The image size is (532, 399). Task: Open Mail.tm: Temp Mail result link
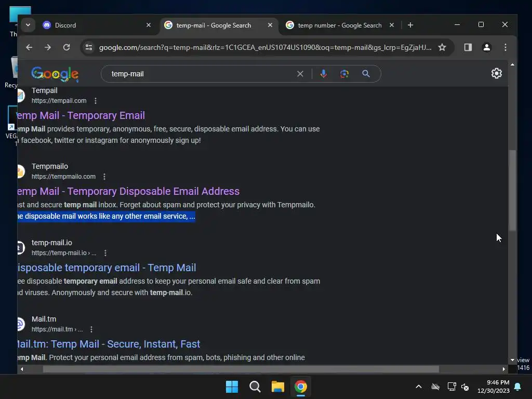point(109,344)
